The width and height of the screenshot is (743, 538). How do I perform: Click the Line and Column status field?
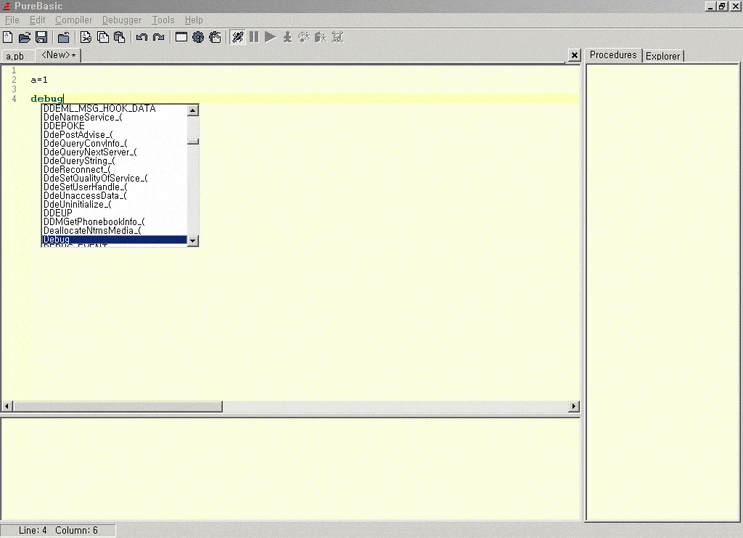click(58, 530)
